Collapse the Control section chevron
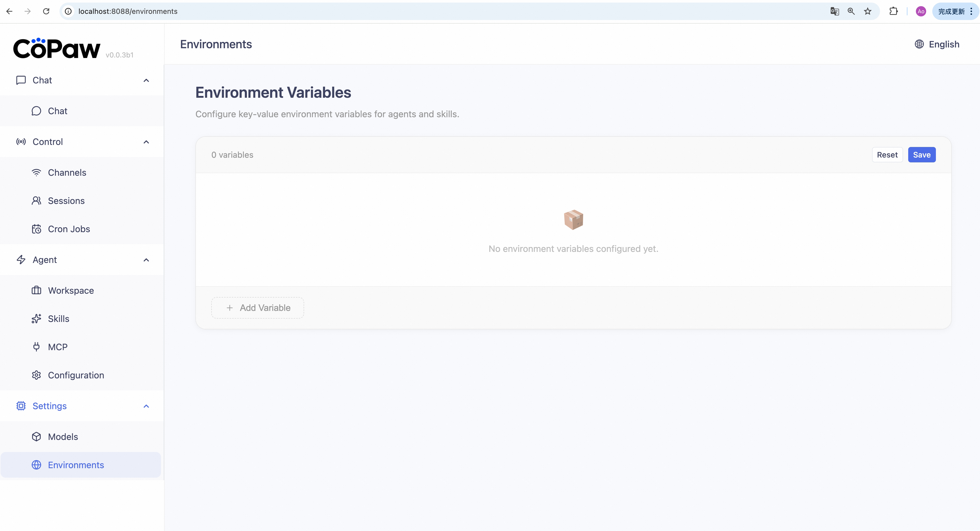 click(x=146, y=142)
